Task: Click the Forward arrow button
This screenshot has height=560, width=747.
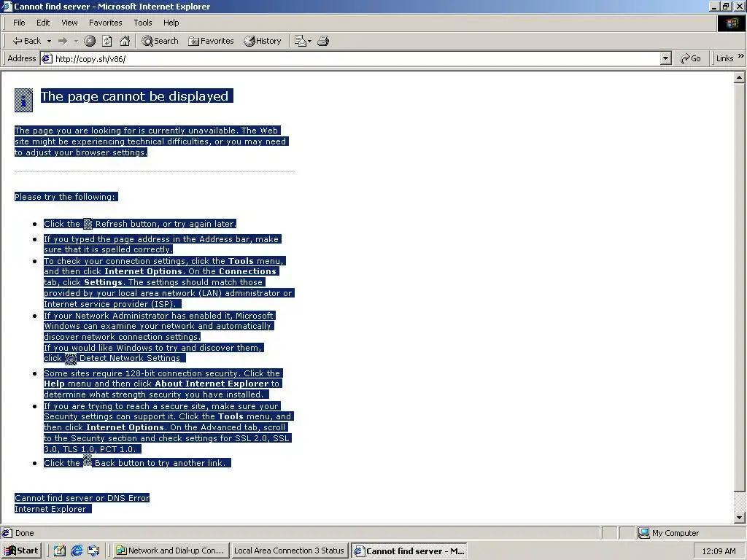Action: click(63, 41)
